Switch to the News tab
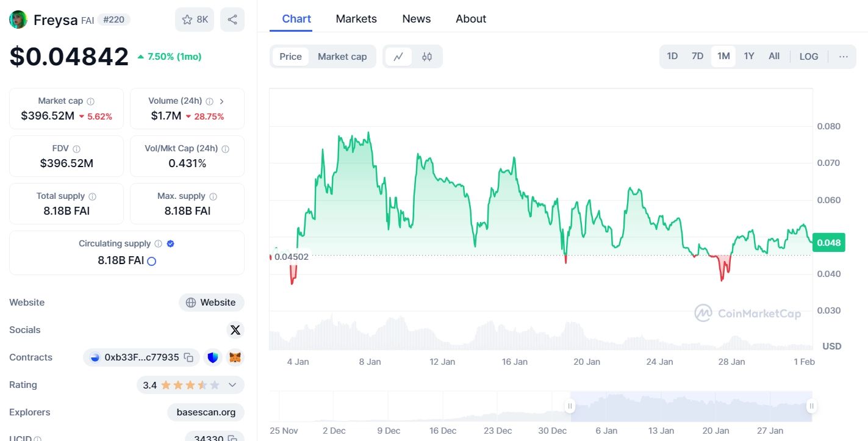Image resolution: width=868 pixels, height=441 pixels. point(417,19)
